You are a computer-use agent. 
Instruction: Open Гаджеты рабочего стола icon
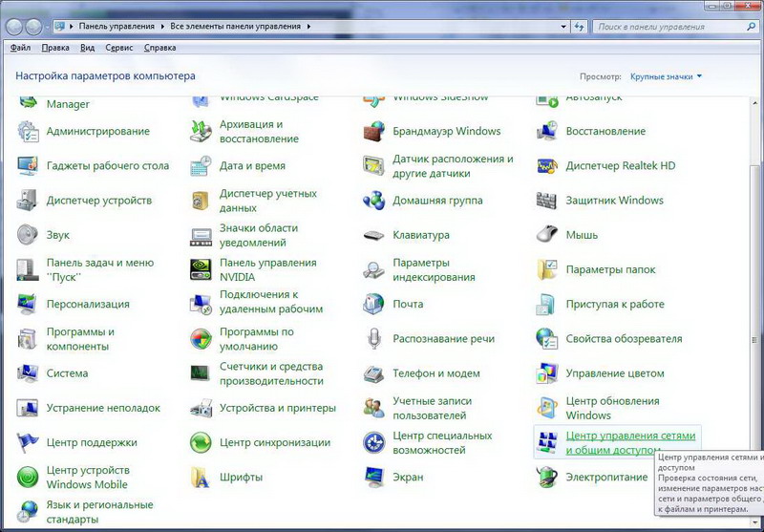point(28,166)
